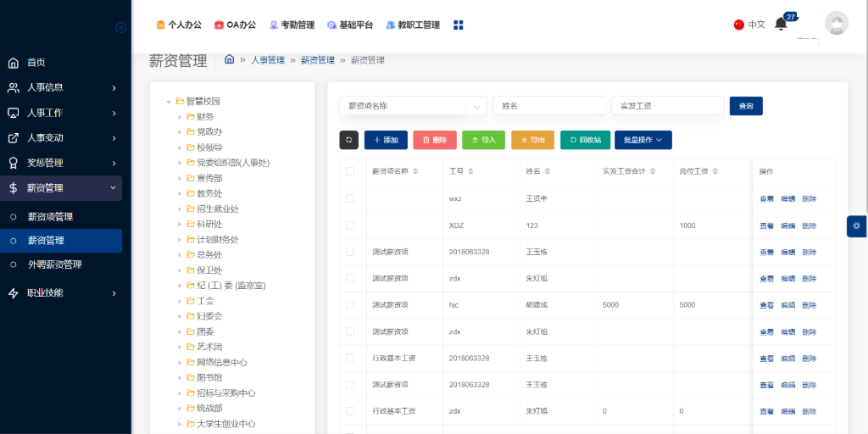This screenshot has width=868, height=434.
Task: Sort table by 薪资项名称 column
Action: click(x=415, y=171)
